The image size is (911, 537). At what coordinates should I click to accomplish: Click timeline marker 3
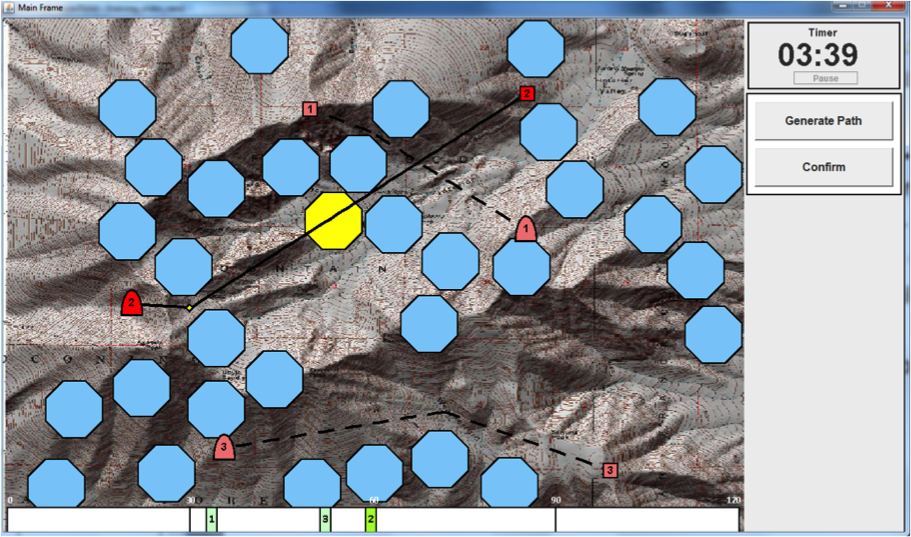pos(325,520)
